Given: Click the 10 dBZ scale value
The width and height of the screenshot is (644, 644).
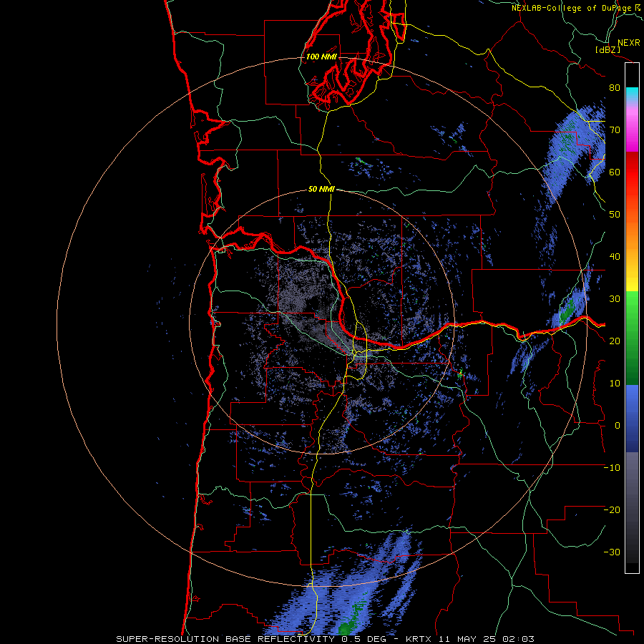Looking at the screenshot, I should (x=615, y=384).
